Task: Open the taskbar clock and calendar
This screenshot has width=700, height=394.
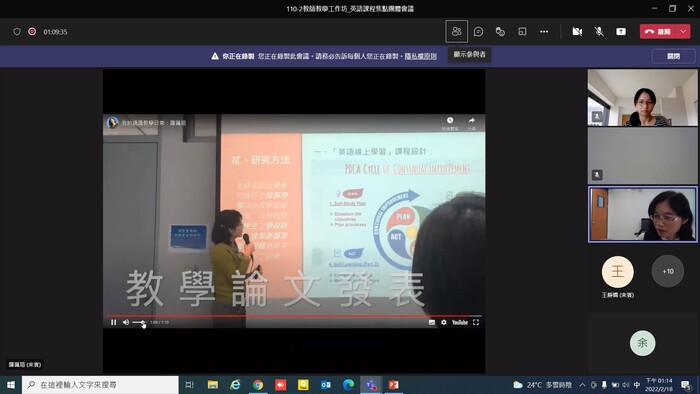Action: tap(658, 385)
